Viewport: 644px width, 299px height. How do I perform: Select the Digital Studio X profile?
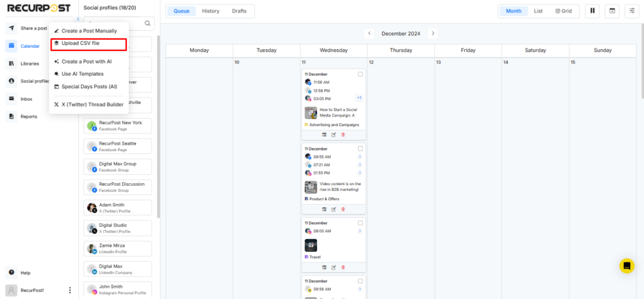(118, 228)
